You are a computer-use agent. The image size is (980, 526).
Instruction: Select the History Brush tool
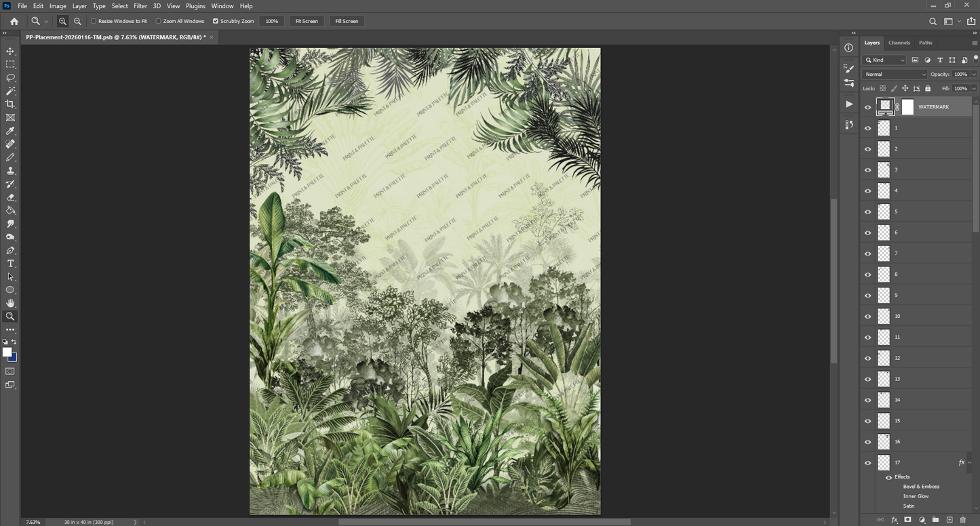point(10,184)
